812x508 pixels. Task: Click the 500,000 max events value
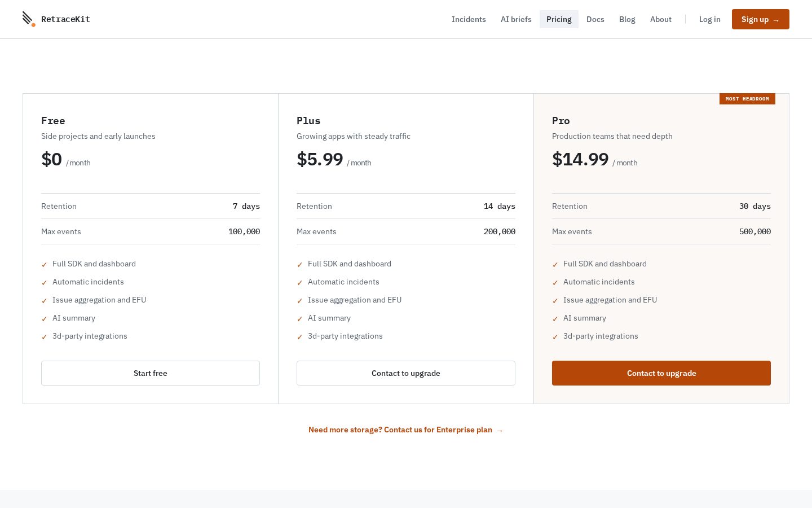pyautogui.click(x=755, y=232)
